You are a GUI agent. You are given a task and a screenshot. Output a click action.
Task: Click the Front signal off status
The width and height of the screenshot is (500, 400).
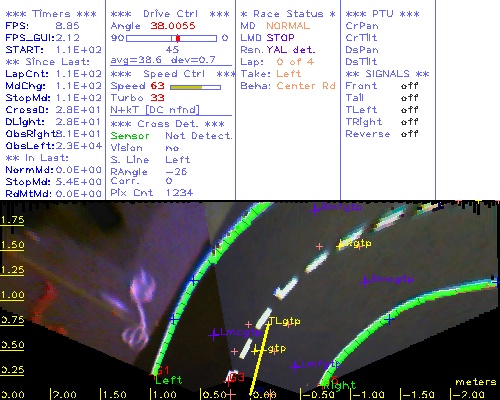tap(409, 86)
